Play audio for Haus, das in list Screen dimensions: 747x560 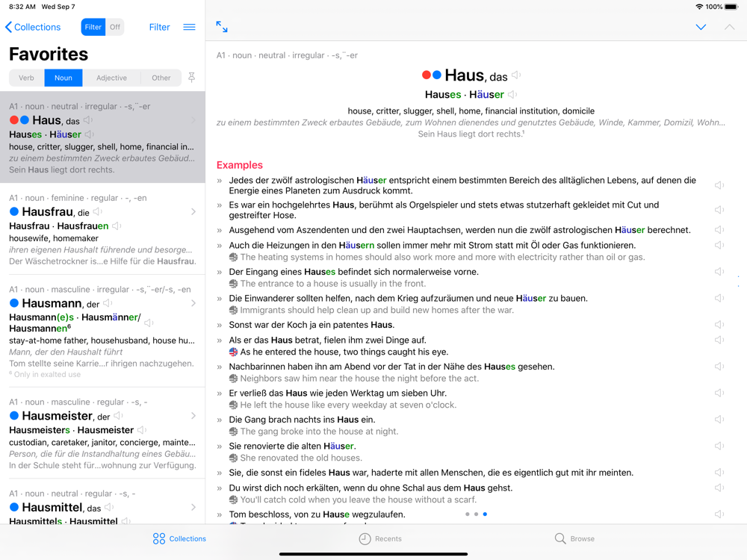coord(88,120)
